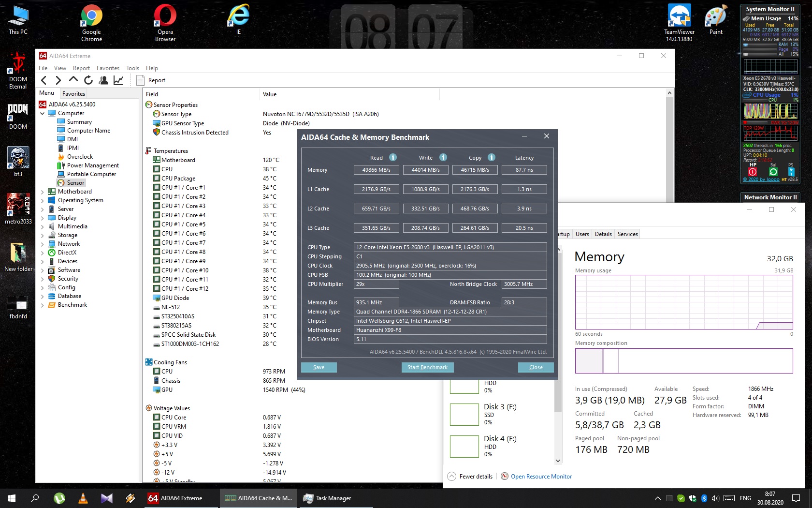Select the Paint desktop icon
This screenshot has height=508, width=812.
(716, 19)
